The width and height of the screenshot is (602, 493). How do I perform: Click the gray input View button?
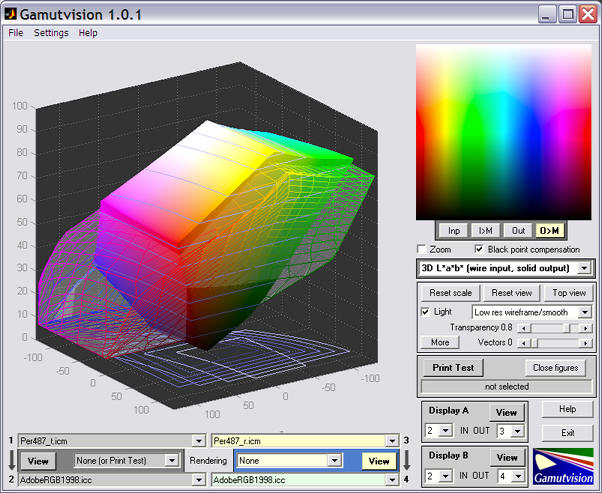(38, 461)
